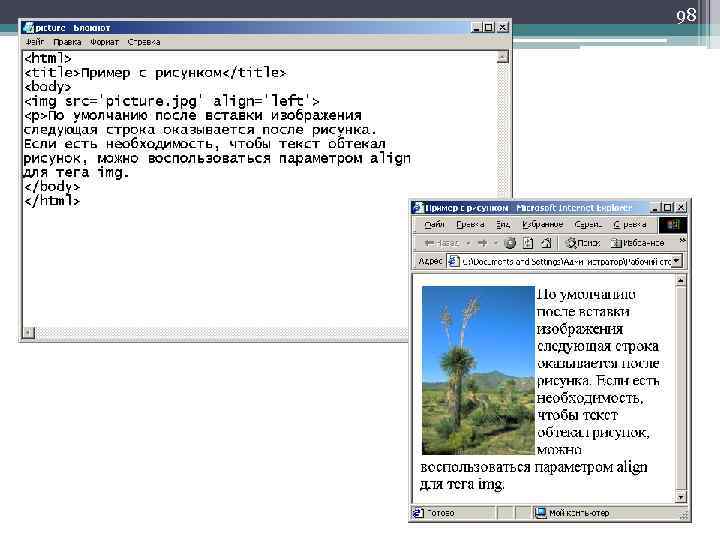Open the Справка menu in Notepad
This screenshot has width=720, height=540.
pyautogui.click(x=144, y=42)
